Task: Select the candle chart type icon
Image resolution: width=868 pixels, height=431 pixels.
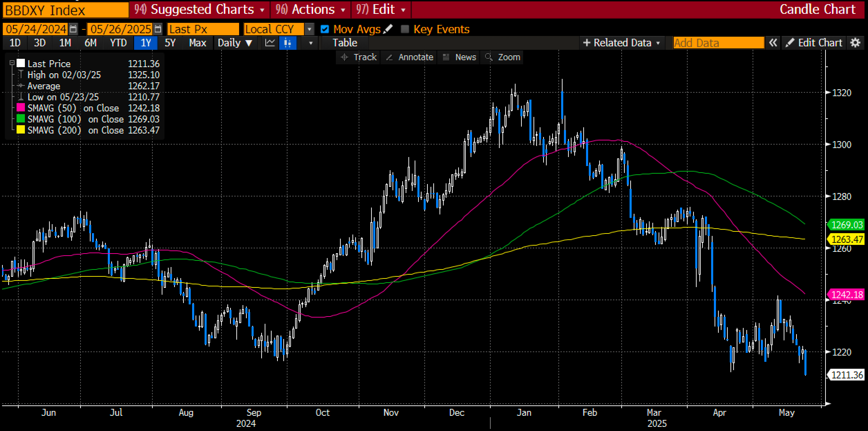Action: click(287, 43)
